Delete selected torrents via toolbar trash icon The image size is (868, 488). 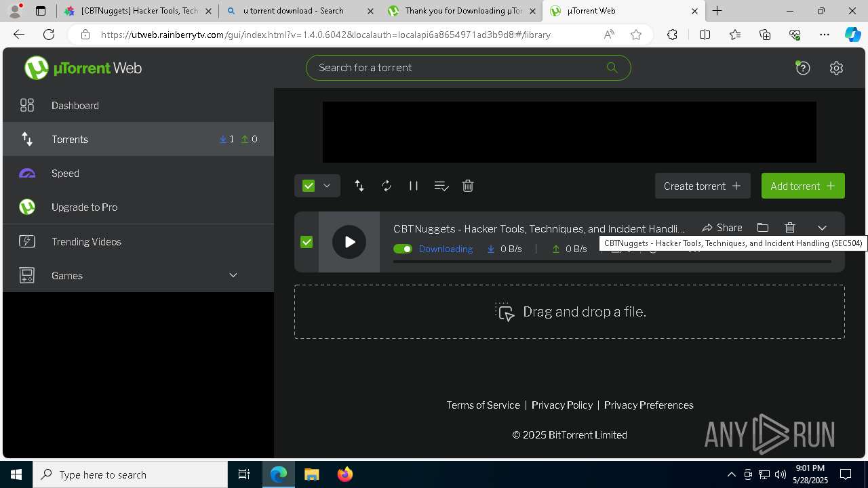click(468, 186)
